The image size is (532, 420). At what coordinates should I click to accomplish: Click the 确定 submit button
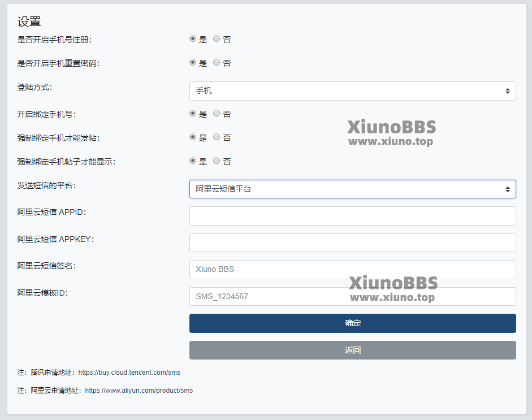pyautogui.click(x=353, y=323)
